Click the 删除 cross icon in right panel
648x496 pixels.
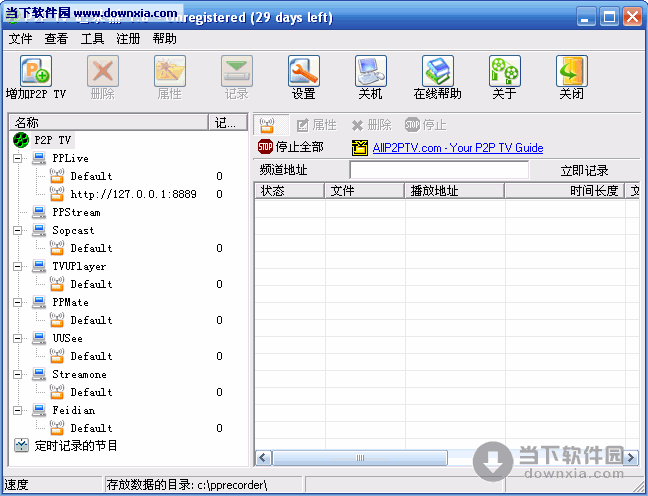357,125
